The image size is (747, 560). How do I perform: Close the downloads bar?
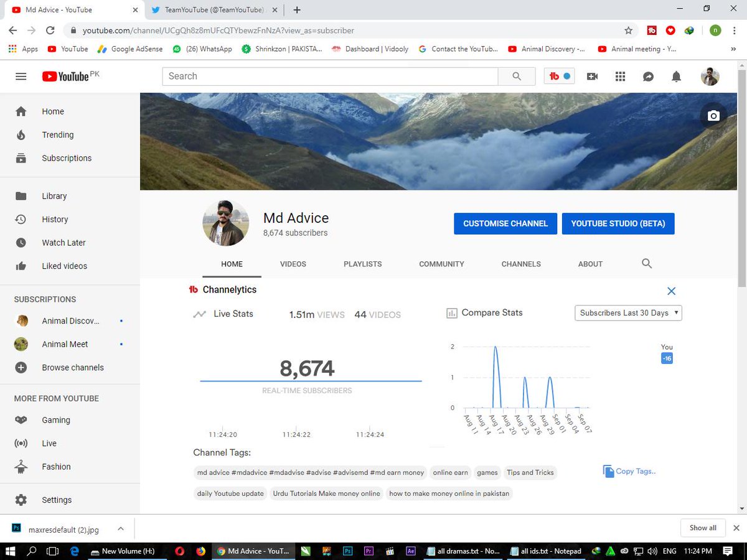736,528
